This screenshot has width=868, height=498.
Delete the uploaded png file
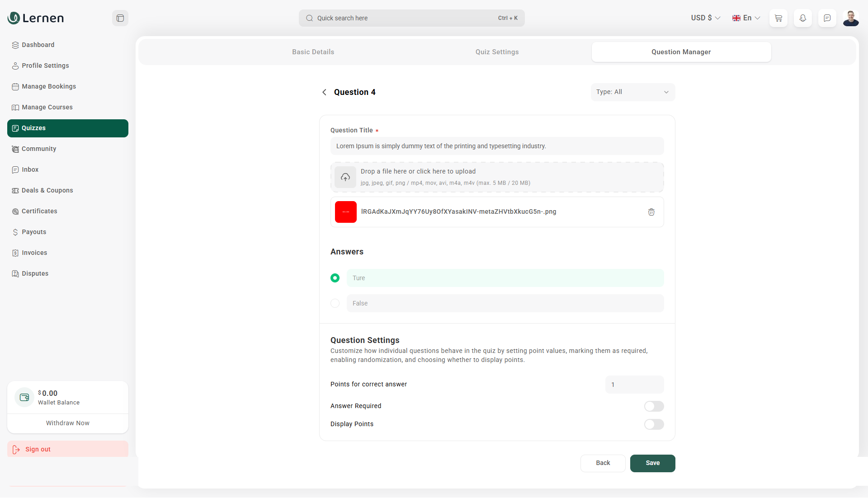coord(651,212)
